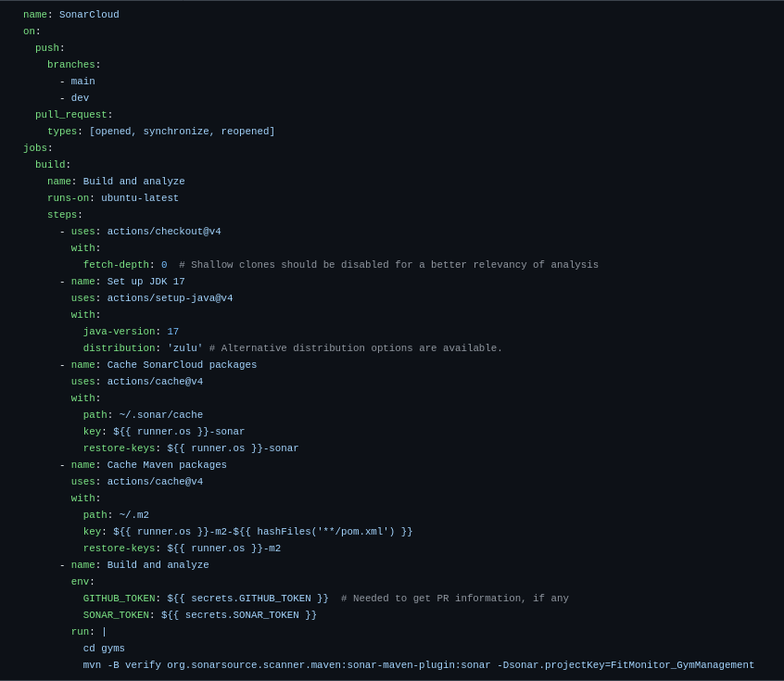Click the actions/checkout@v4 action reference
This screenshot has height=681, width=784.
[164, 231]
